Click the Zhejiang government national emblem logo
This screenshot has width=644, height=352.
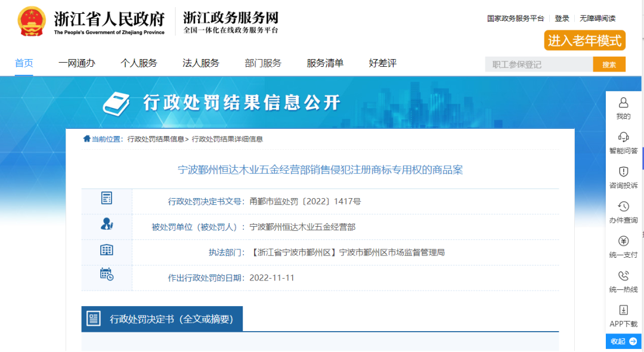32,21
